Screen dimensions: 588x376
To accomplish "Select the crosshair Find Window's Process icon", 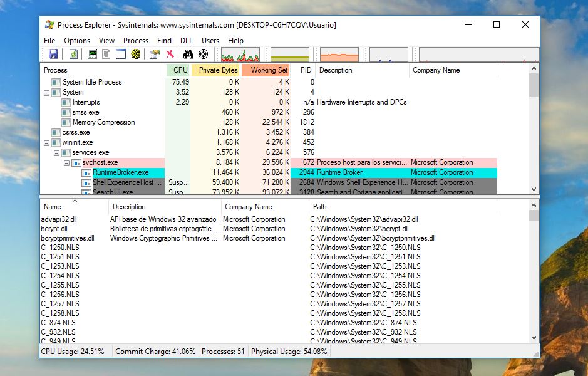I will coord(204,54).
